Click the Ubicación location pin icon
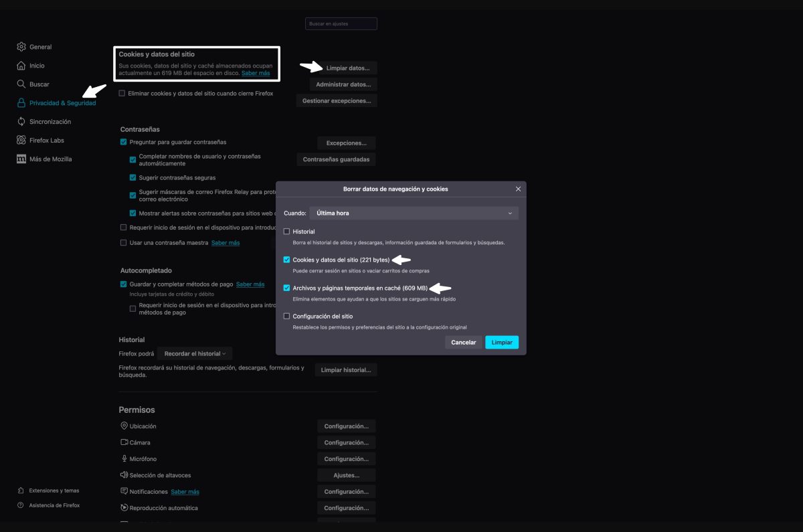The image size is (803, 532). coord(124,426)
